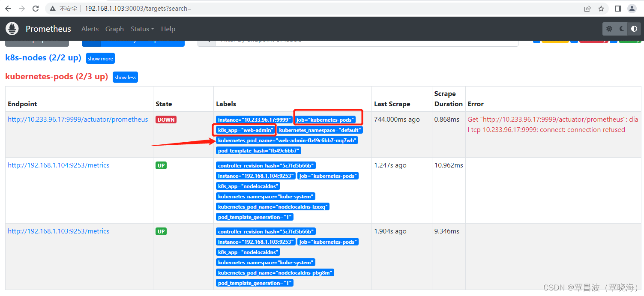Collapse kubernetes-pods using 'show less'

coord(125,77)
